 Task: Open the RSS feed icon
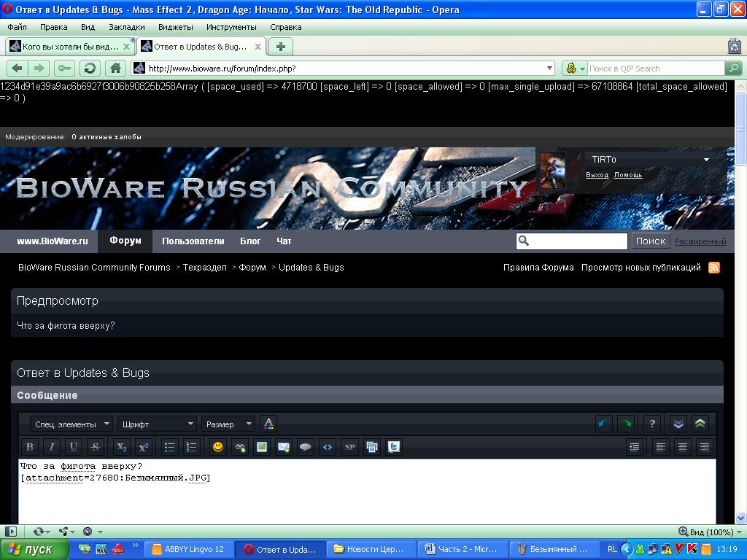click(x=713, y=268)
